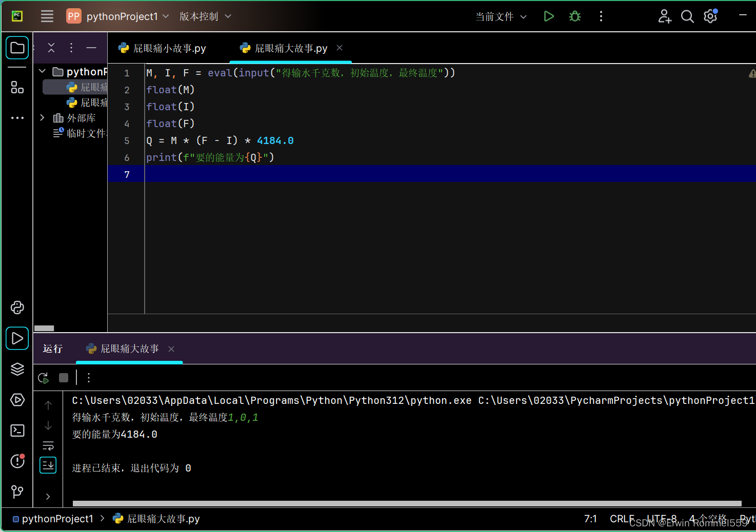Open the Problems tool window icon
This screenshot has width=756, height=532.
tap(17, 461)
